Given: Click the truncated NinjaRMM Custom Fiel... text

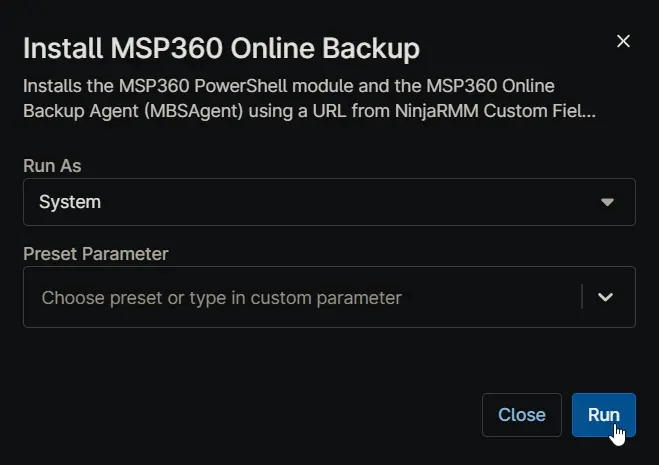Looking at the screenshot, I should tap(495, 111).
